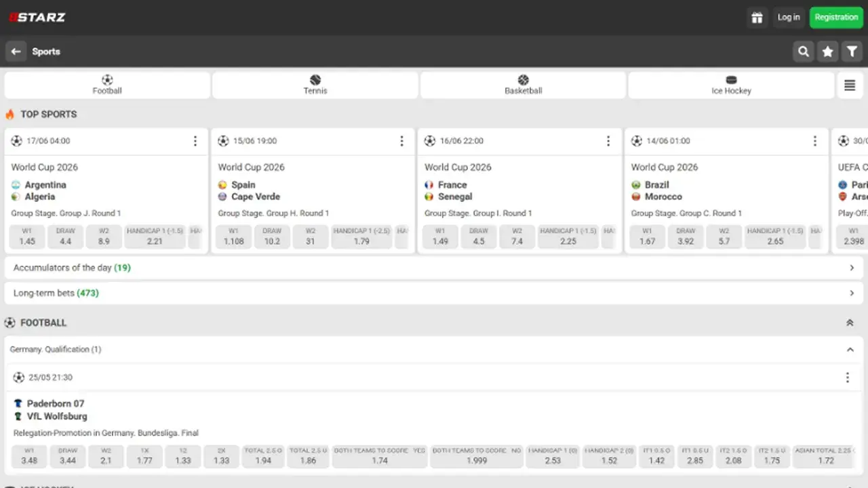Select the Football sport tab
This screenshot has height=488, width=868.
[x=107, y=85]
